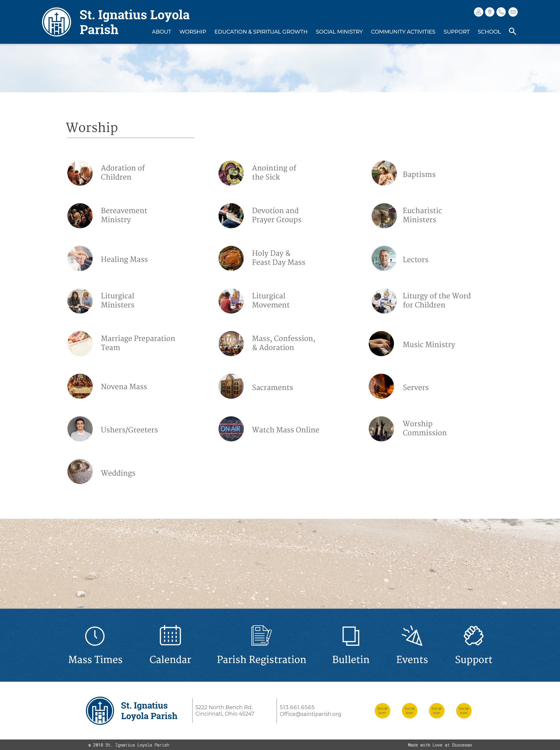Click the Mass Times clock icon
560x750 pixels.
point(94,636)
